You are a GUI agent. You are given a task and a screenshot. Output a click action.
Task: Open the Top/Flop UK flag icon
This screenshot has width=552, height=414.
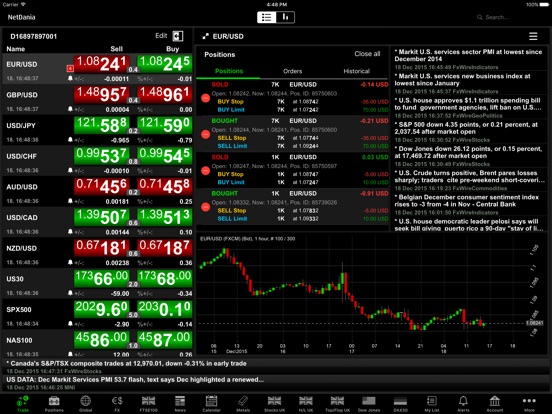click(x=337, y=403)
